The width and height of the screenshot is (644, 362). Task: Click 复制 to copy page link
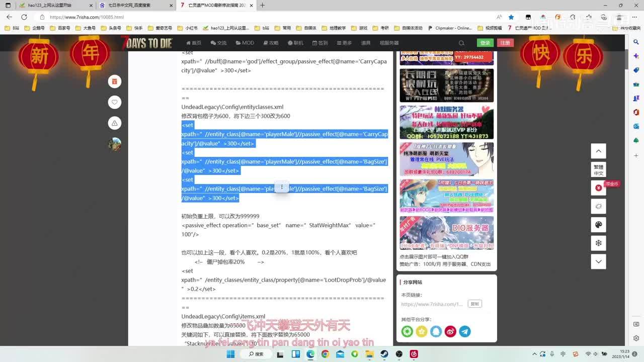[474, 304]
